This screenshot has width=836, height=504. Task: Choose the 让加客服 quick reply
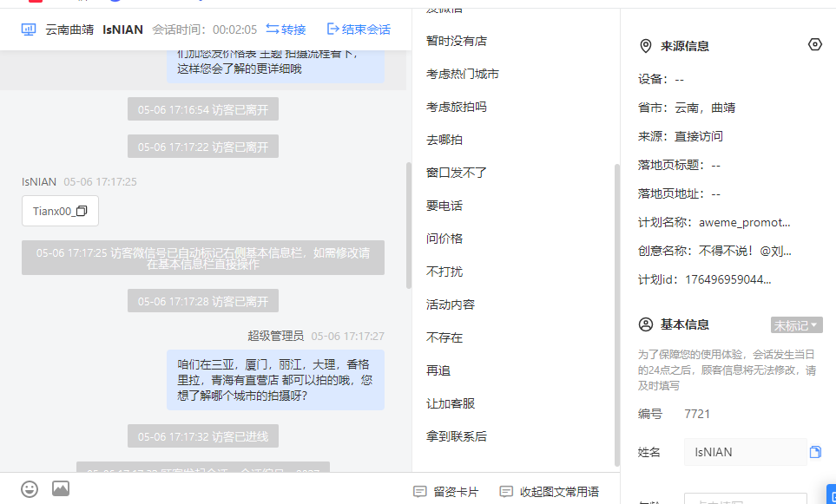click(x=451, y=404)
